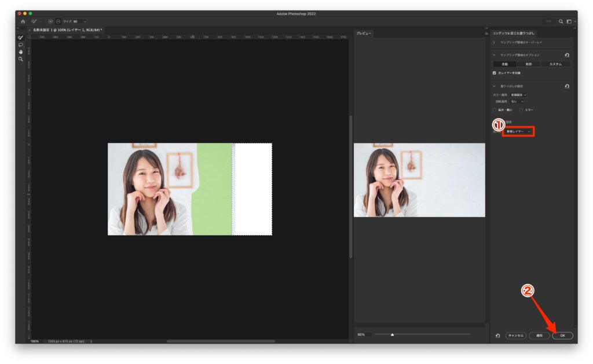Choose the 矩形 sampling option
The image size is (593, 364).
tap(529, 64)
